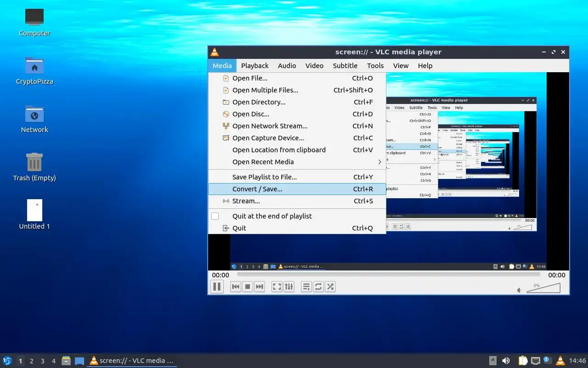Toggle fullscreen video mode
588x368 pixels.
click(277, 287)
